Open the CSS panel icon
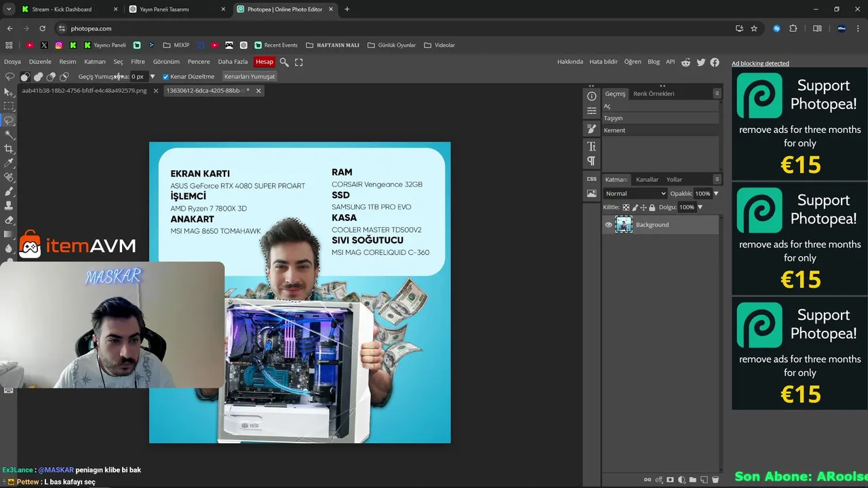Screen dimensions: 868x488 [x=591, y=179]
